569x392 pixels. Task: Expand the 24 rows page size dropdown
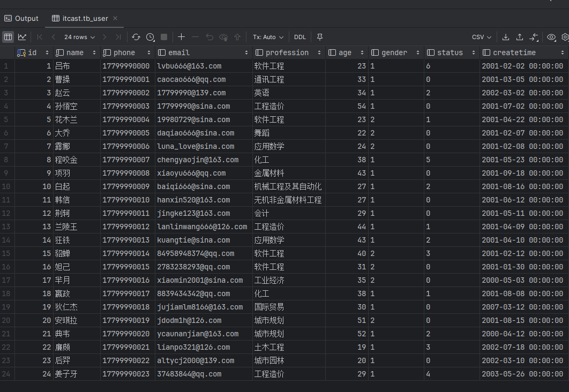click(x=79, y=37)
